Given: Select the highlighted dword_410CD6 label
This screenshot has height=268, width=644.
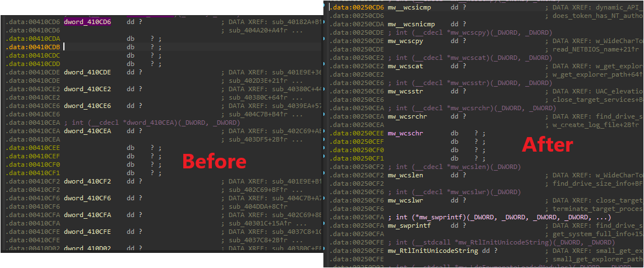Looking at the screenshot, I should [x=87, y=21].
